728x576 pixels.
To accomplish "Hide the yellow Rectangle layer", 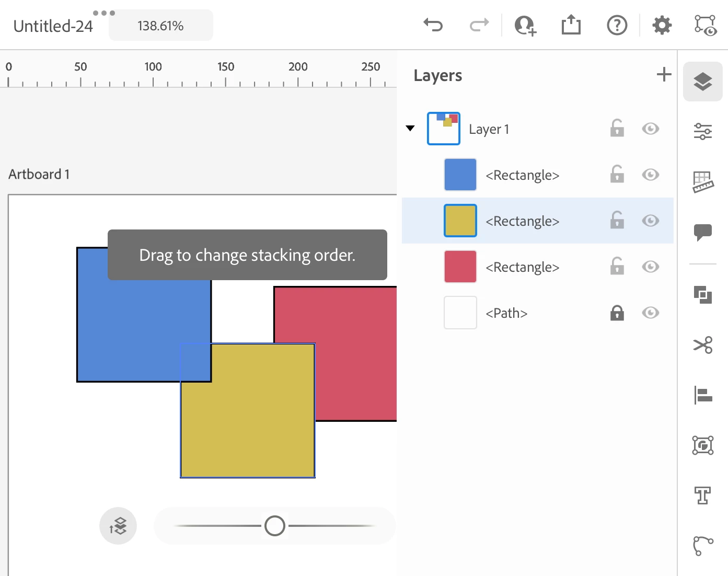I will pos(651,221).
